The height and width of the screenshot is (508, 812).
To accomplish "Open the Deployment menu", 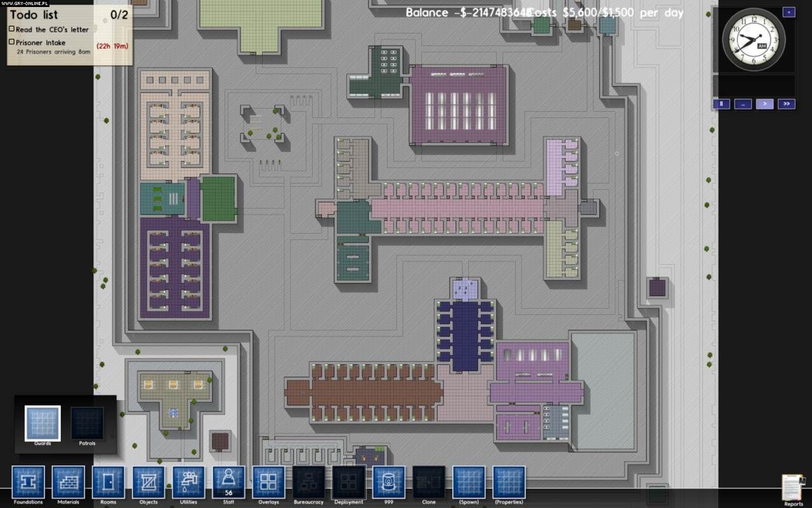I will click(x=348, y=483).
